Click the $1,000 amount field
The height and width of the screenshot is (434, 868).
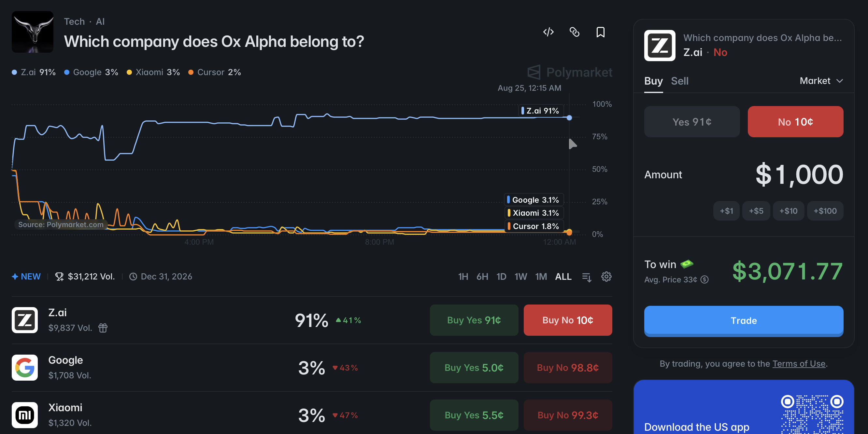coord(799,174)
